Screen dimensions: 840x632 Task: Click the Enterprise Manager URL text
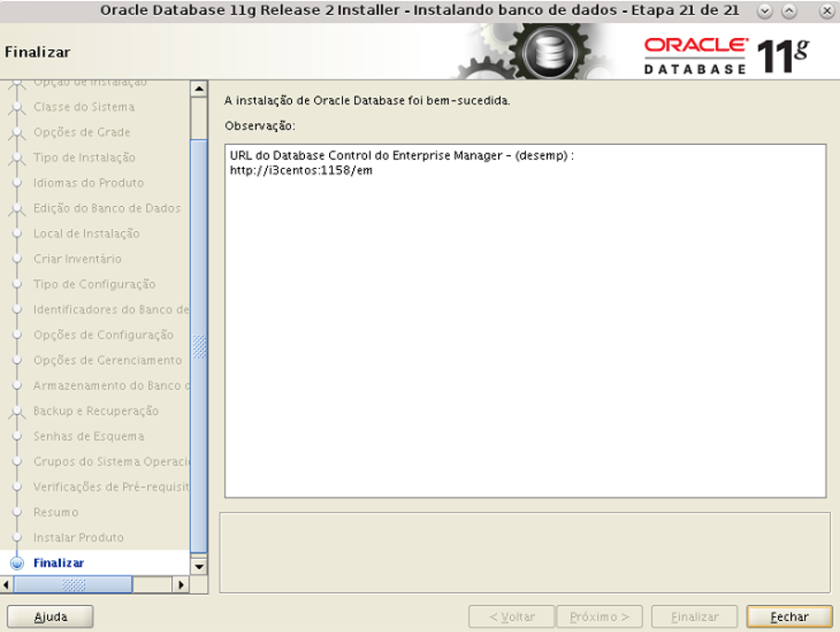click(x=301, y=170)
